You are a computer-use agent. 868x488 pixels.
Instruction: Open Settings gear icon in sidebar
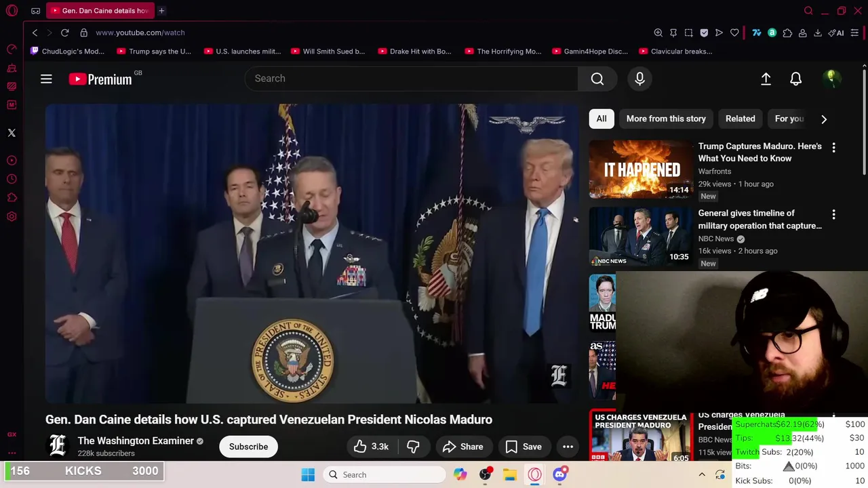(12, 217)
